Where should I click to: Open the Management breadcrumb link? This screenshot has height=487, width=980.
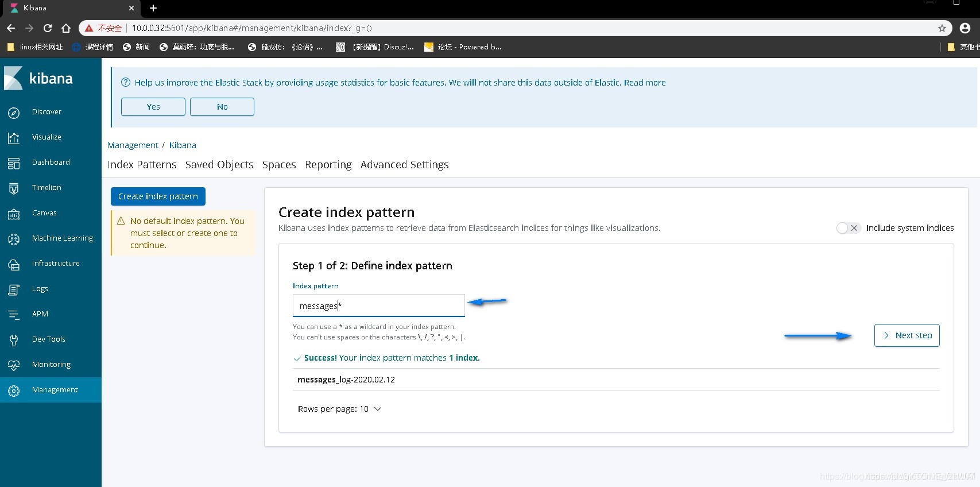point(133,145)
